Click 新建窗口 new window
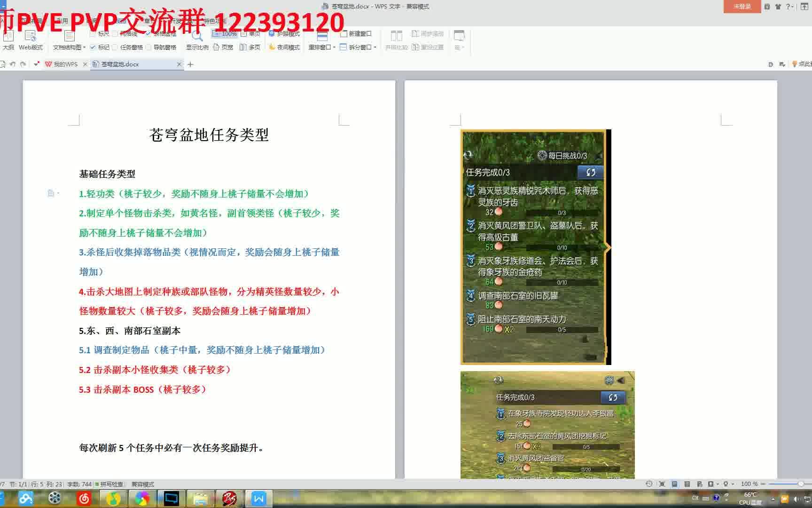The height and width of the screenshot is (508, 812). point(356,34)
